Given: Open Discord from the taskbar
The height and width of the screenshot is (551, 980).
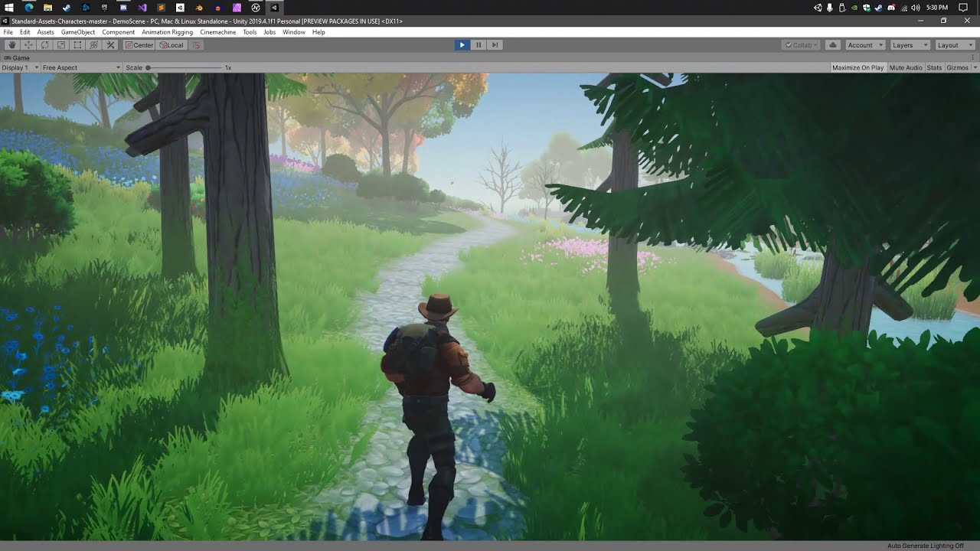Looking at the screenshot, I should [x=123, y=8].
